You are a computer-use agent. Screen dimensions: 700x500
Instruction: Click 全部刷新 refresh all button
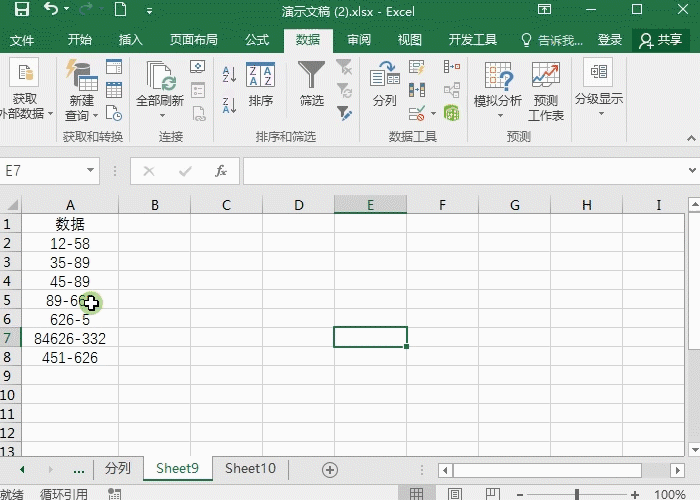pos(160,85)
